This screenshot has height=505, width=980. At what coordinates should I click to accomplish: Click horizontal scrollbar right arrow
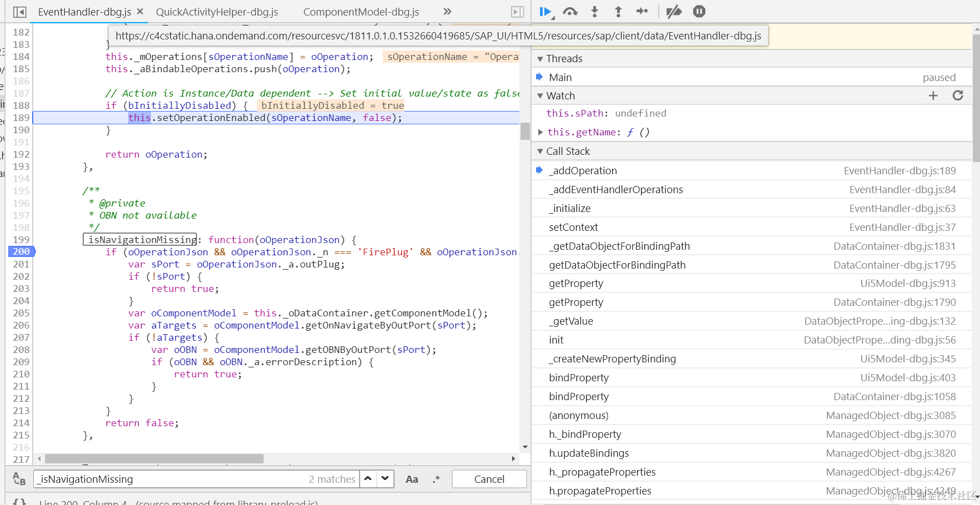pyautogui.click(x=513, y=458)
